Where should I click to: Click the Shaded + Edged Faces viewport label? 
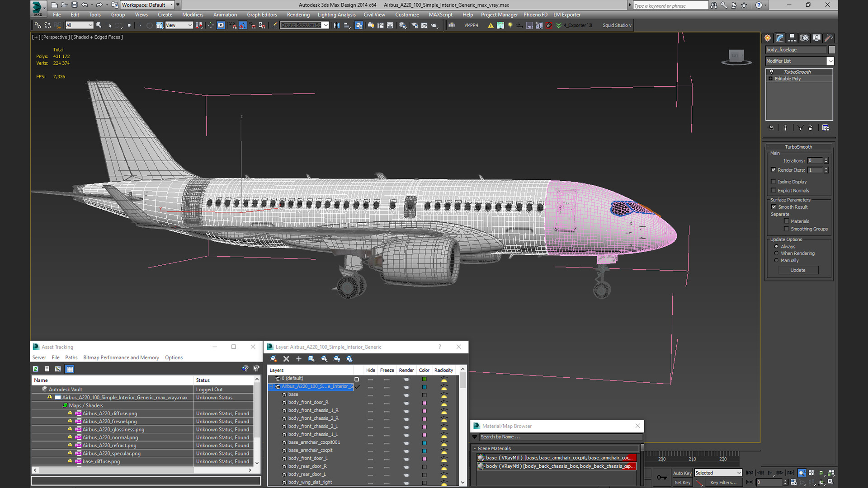click(97, 37)
